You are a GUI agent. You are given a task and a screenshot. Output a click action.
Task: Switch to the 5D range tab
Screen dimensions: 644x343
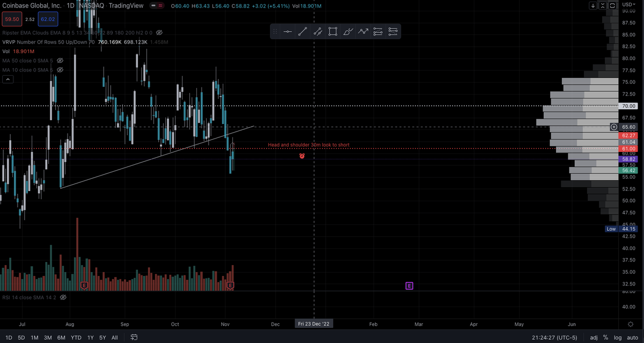[21, 338]
